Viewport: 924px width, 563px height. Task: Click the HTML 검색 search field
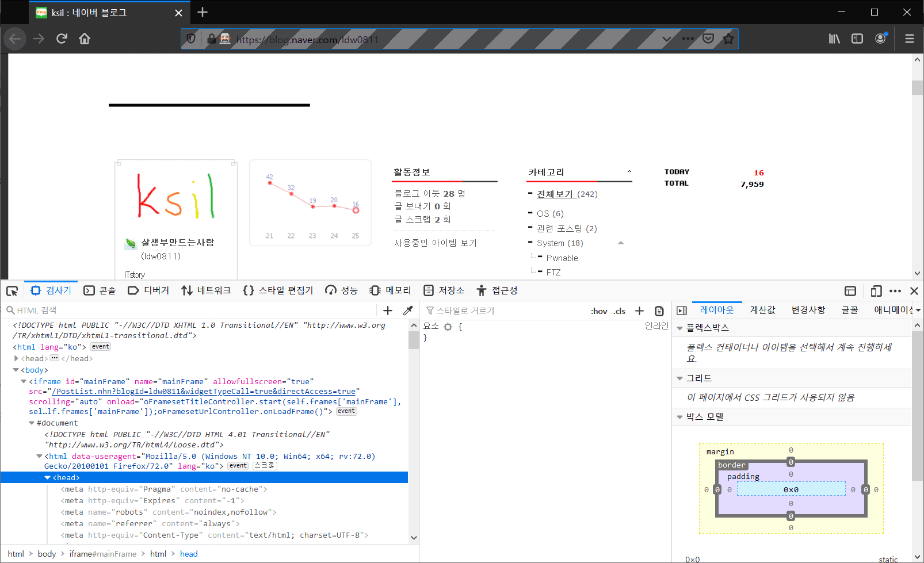click(190, 311)
